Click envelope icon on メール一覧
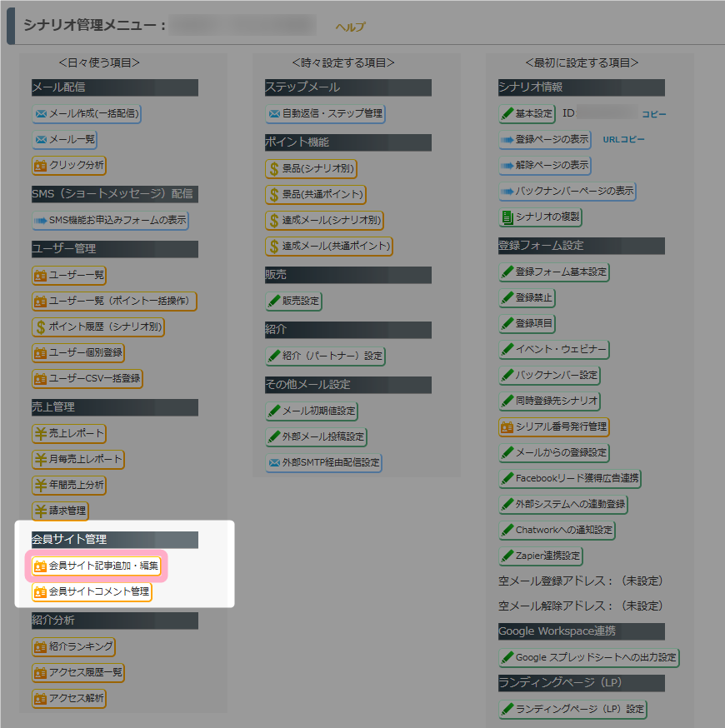This screenshot has width=725, height=728. [x=40, y=140]
